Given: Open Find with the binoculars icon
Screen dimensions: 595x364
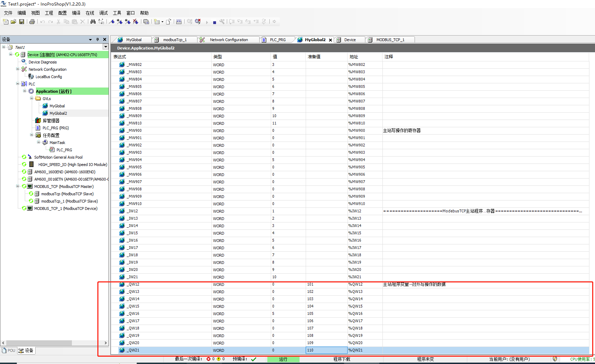Looking at the screenshot, I should pyautogui.click(x=93, y=22).
